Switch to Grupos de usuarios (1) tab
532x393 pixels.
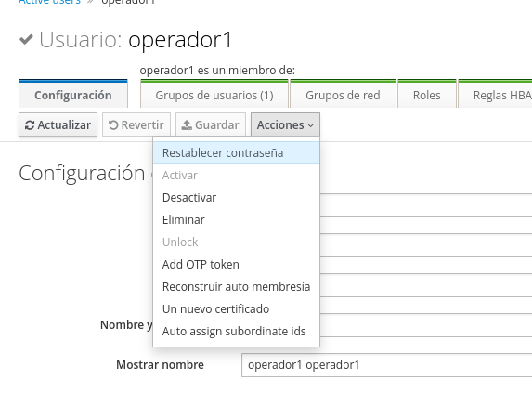pyautogui.click(x=214, y=95)
